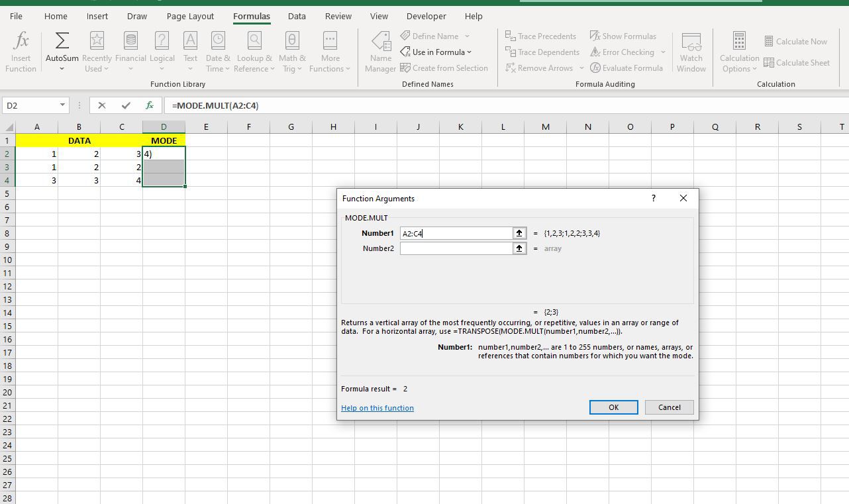Open the Insert Function dialog icon
Viewport: 849px width, 504px height.
click(21, 52)
